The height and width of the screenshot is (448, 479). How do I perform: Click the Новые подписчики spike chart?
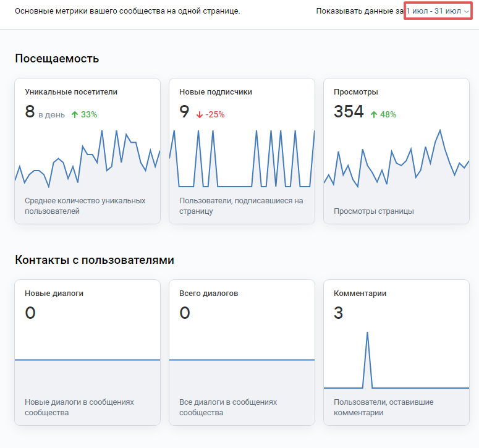coord(242,159)
